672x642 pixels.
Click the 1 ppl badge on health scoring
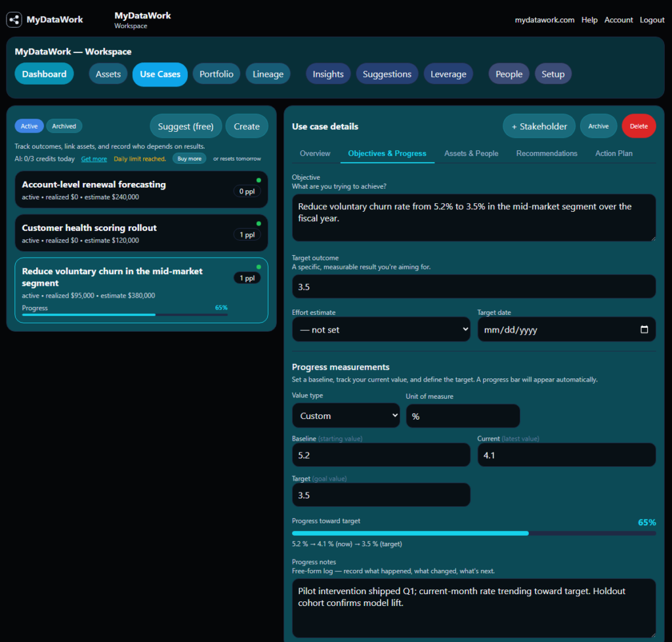click(x=247, y=235)
